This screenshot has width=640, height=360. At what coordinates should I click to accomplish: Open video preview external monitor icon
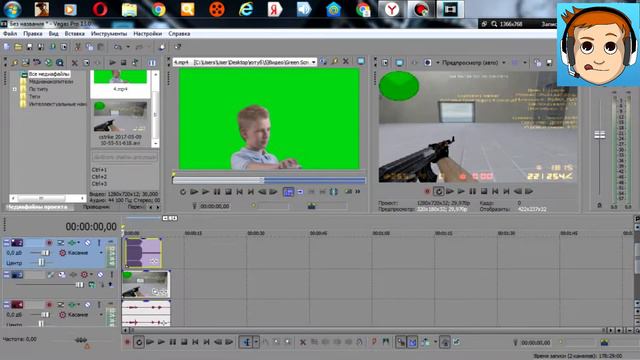coord(399,63)
